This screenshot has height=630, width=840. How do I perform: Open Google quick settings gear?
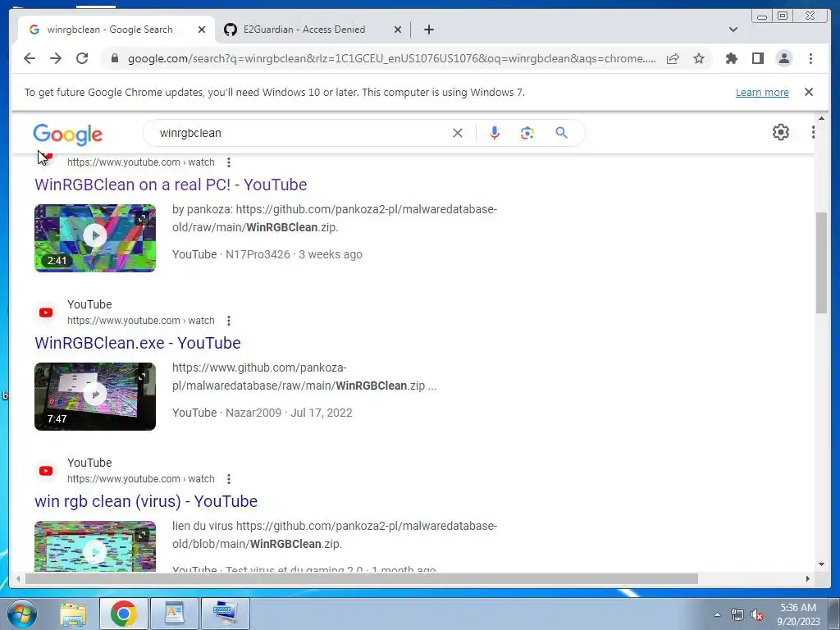781,132
